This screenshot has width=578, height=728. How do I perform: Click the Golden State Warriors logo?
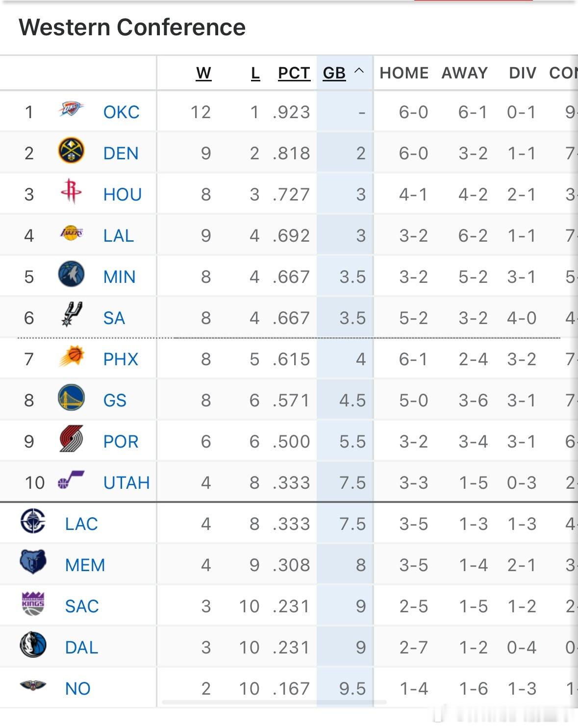pos(71,398)
